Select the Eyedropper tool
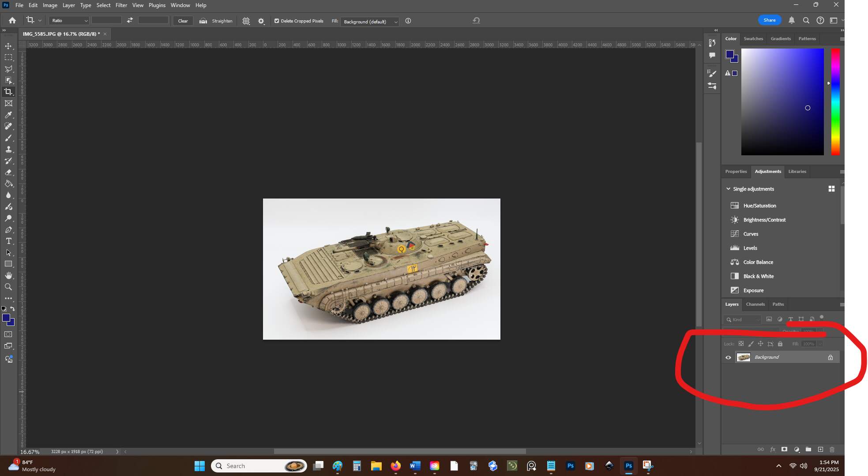 point(8,115)
